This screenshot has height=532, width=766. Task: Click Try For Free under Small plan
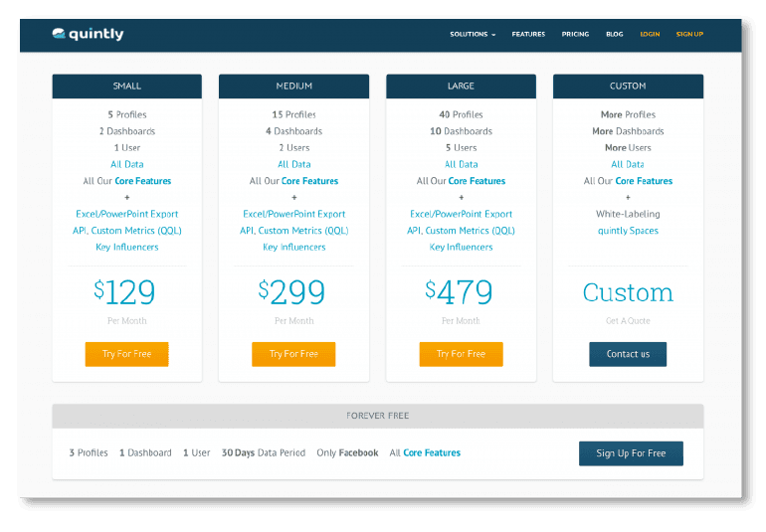126,354
